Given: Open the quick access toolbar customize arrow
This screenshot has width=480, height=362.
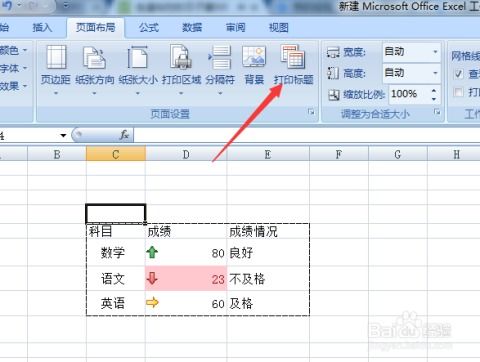Looking at the screenshot, I should point(66,5).
